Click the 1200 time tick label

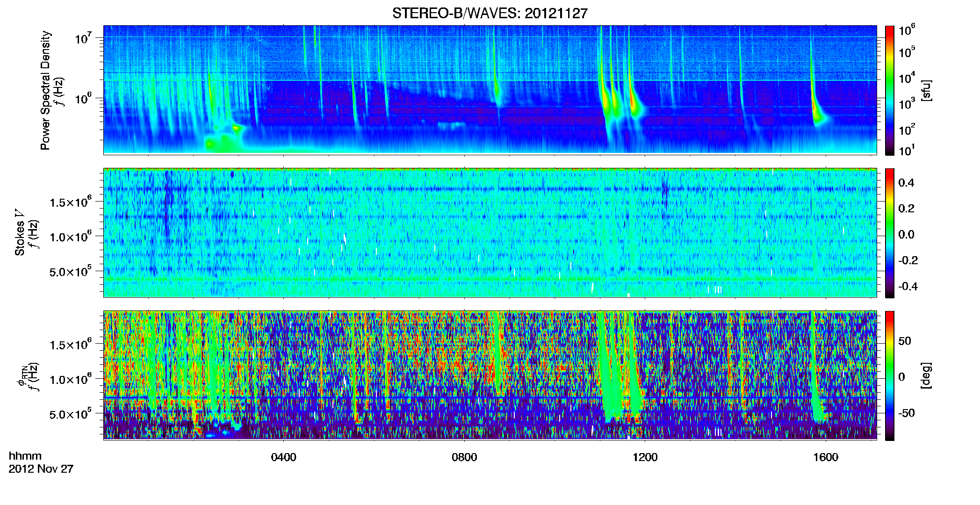[645, 457]
